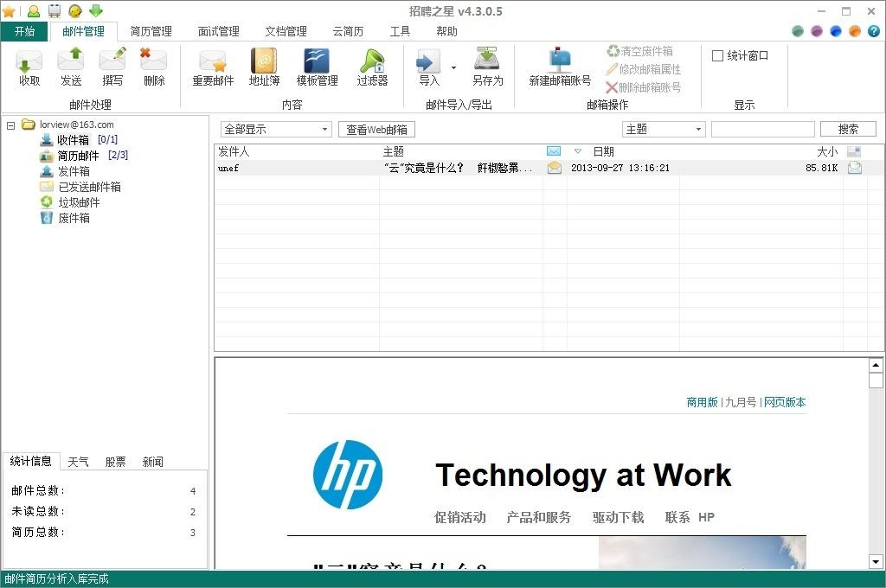Viewport: 886px width, 588px height.
Task: Open the 主题 search field dropdown
Action: pyautogui.click(x=664, y=130)
